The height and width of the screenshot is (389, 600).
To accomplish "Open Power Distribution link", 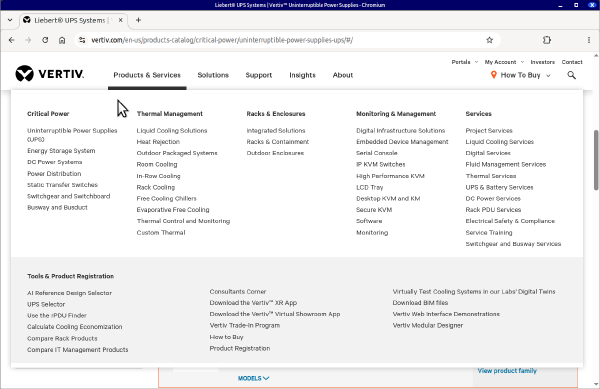I will pos(54,174).
